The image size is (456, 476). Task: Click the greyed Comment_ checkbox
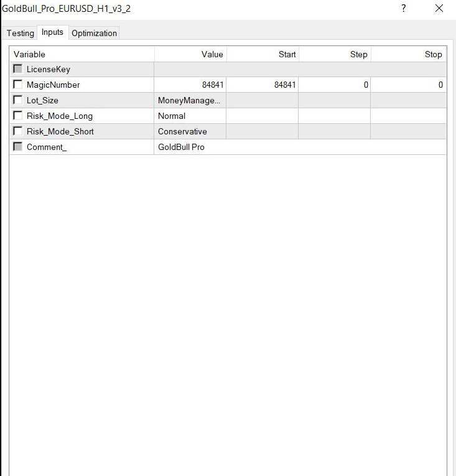tap(17, 147)
